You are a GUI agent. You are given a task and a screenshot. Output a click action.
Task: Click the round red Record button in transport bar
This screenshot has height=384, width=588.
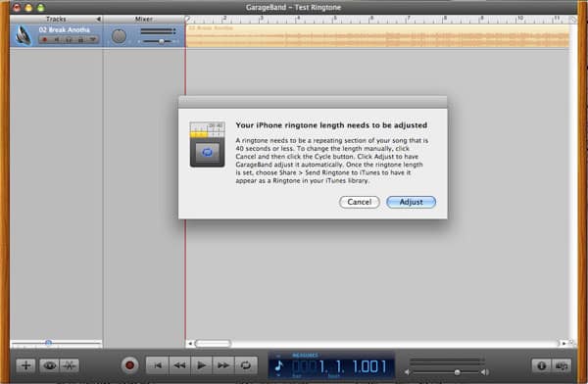click(x=129, y=365)
